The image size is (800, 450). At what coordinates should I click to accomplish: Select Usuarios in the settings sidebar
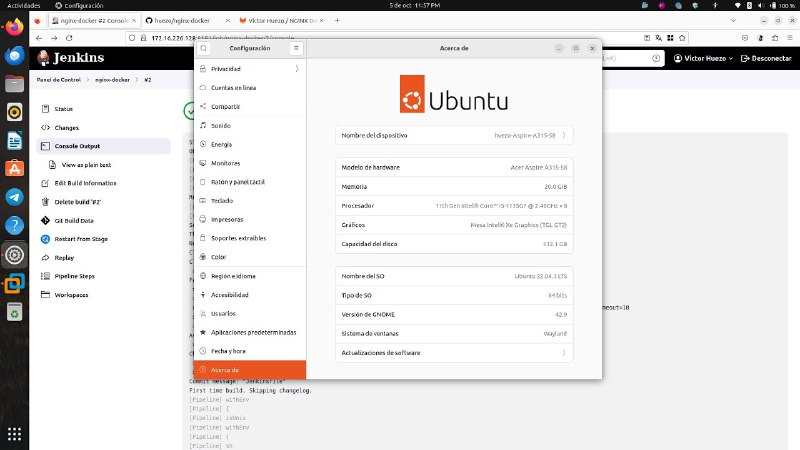(x=250, y=314)
